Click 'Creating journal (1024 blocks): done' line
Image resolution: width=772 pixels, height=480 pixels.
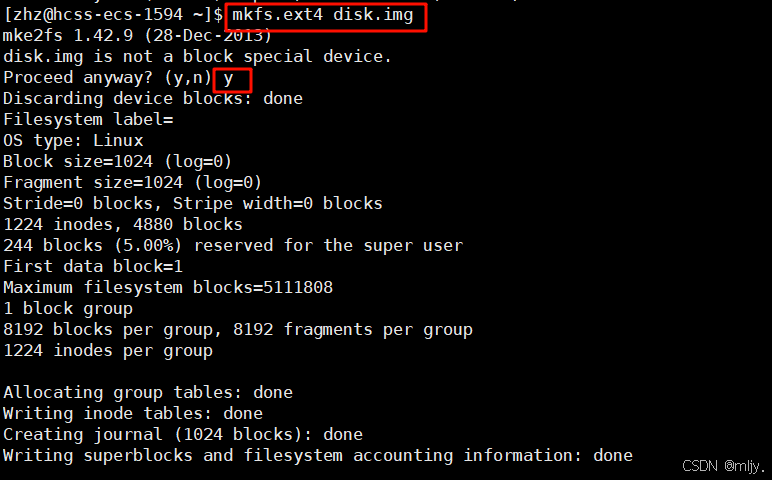click(x=183, y=434)
